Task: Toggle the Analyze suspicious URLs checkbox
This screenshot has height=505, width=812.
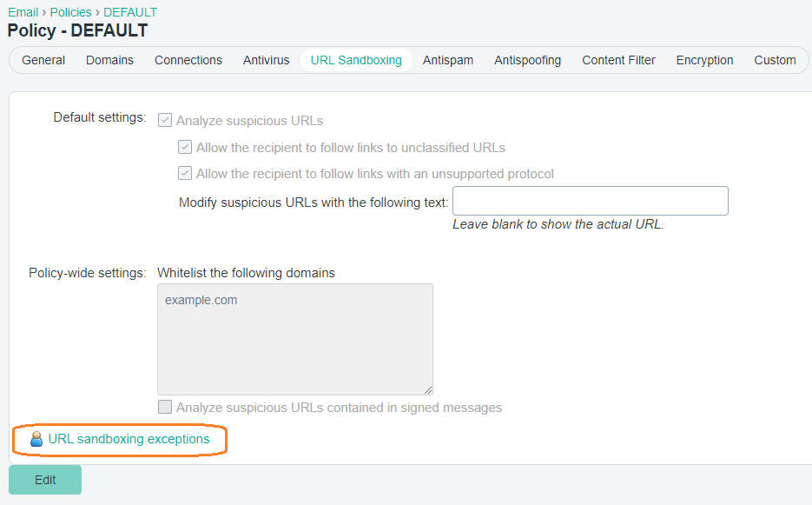Action: pyautogui.click(x=165, y=120)
